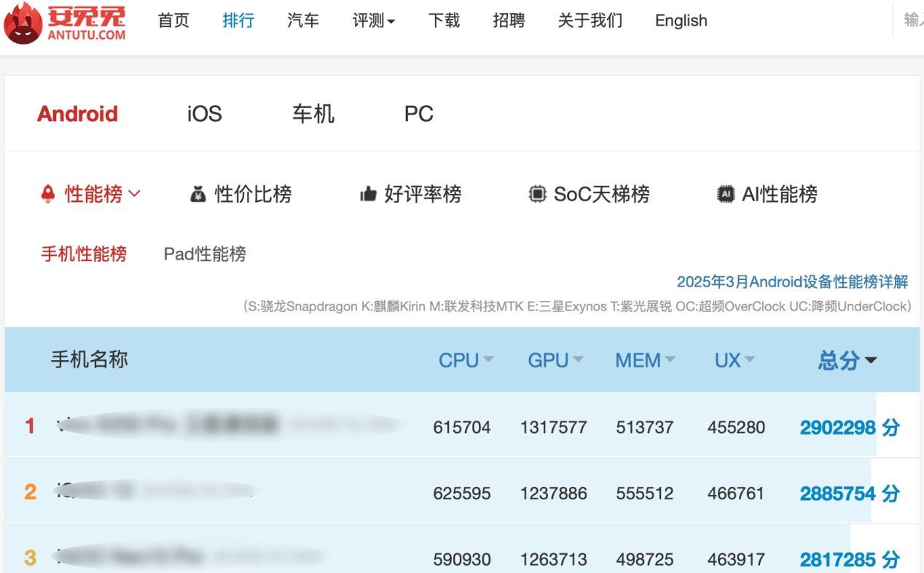Expand the 性能榜 chevron dropdown

(x=134, y=194)
